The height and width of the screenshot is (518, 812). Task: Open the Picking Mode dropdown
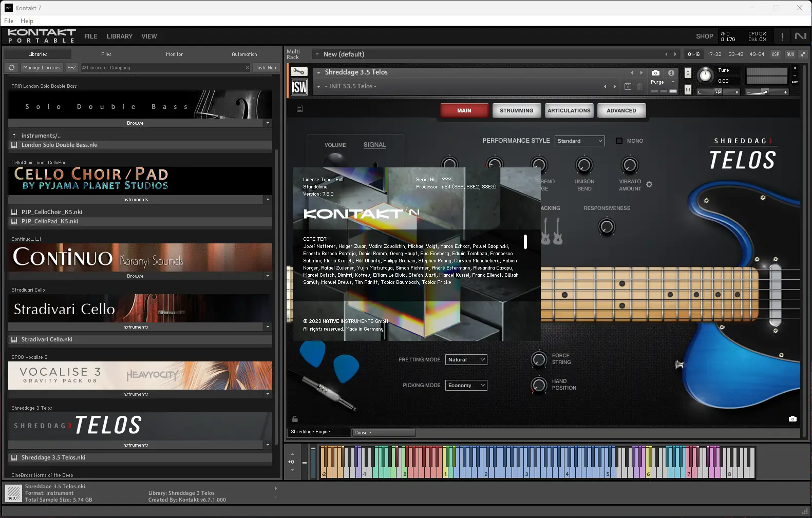(466, 386)
